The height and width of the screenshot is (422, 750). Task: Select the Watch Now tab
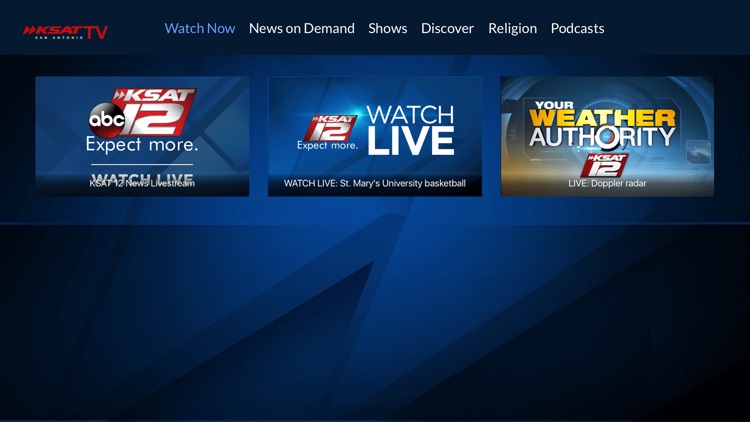pyautogui.click(x=200, y=28)
